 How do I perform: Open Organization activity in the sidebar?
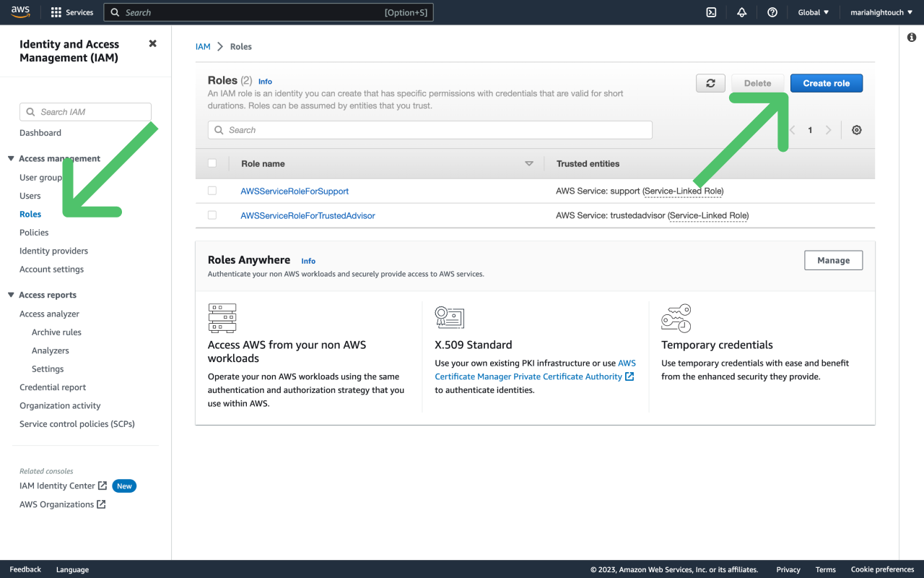(x=60, y=406)
